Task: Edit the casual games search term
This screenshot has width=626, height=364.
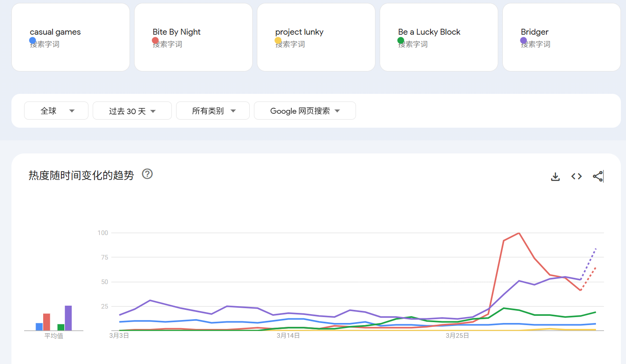Action: (x=55, y=32)
